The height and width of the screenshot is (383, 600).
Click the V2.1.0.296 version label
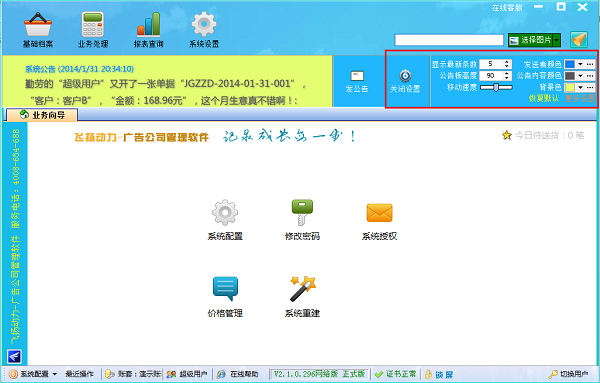click(319, 374)
